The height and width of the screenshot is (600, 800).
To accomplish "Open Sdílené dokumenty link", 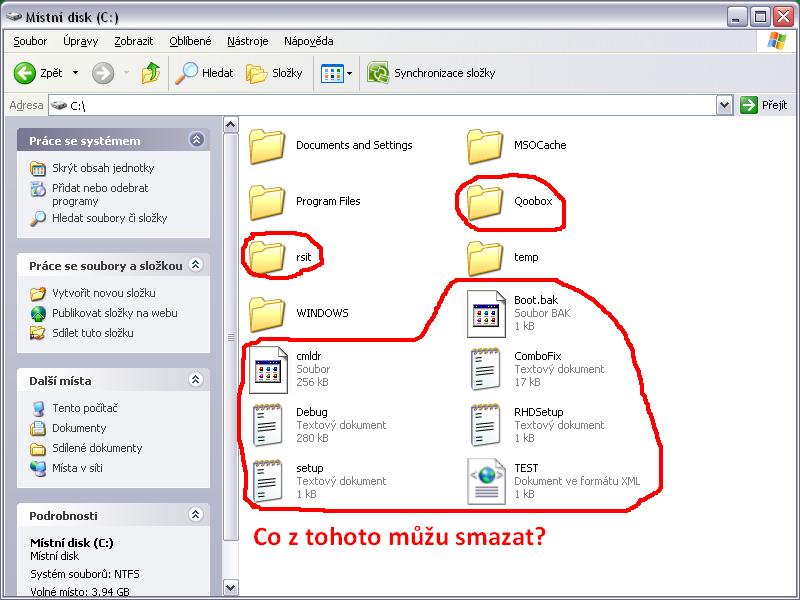I will pos(97,447).
